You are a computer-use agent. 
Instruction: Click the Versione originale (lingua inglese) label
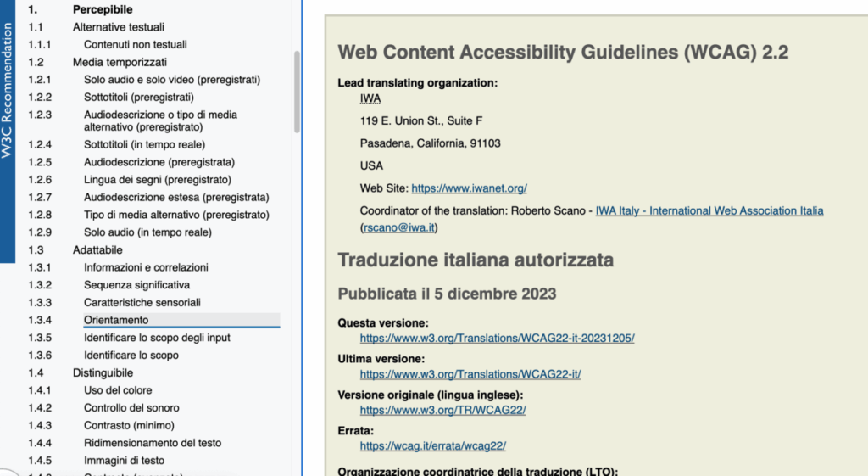pos(430,395)
